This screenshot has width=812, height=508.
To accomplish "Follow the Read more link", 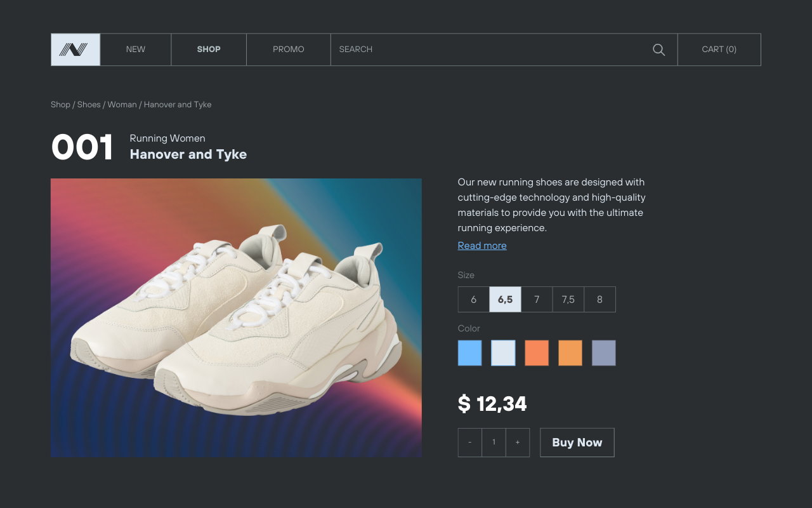I will click(x=482, y=246).
